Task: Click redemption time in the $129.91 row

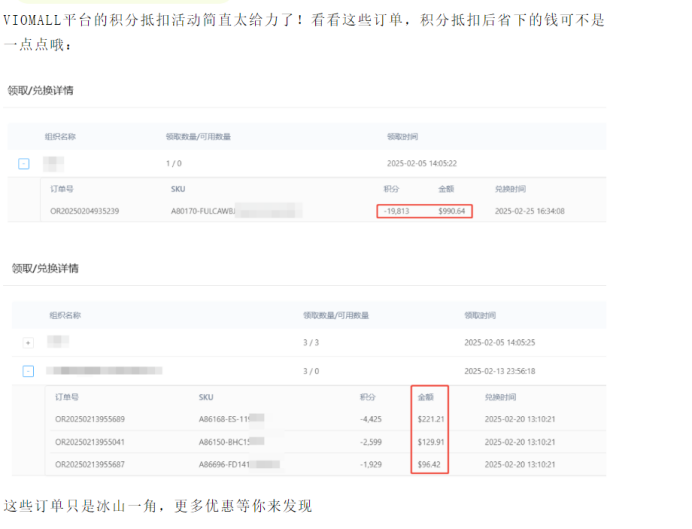Action: 520,442
